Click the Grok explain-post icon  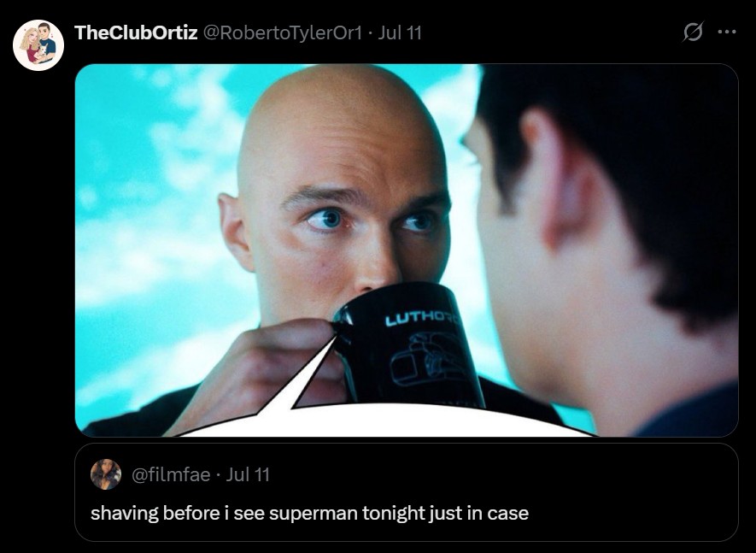[693, 32]
